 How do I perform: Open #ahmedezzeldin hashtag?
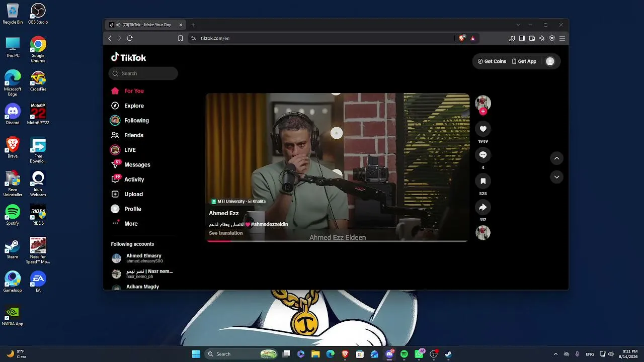click(269, 224)
